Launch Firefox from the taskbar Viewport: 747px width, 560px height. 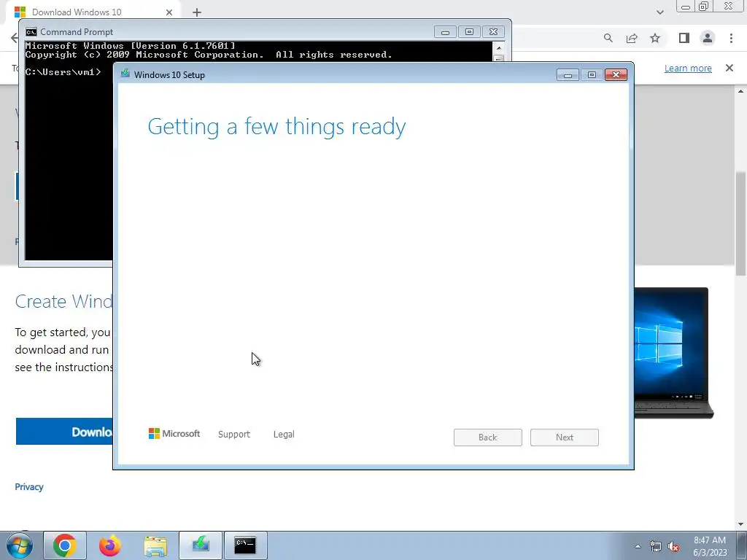coord(110,545)
